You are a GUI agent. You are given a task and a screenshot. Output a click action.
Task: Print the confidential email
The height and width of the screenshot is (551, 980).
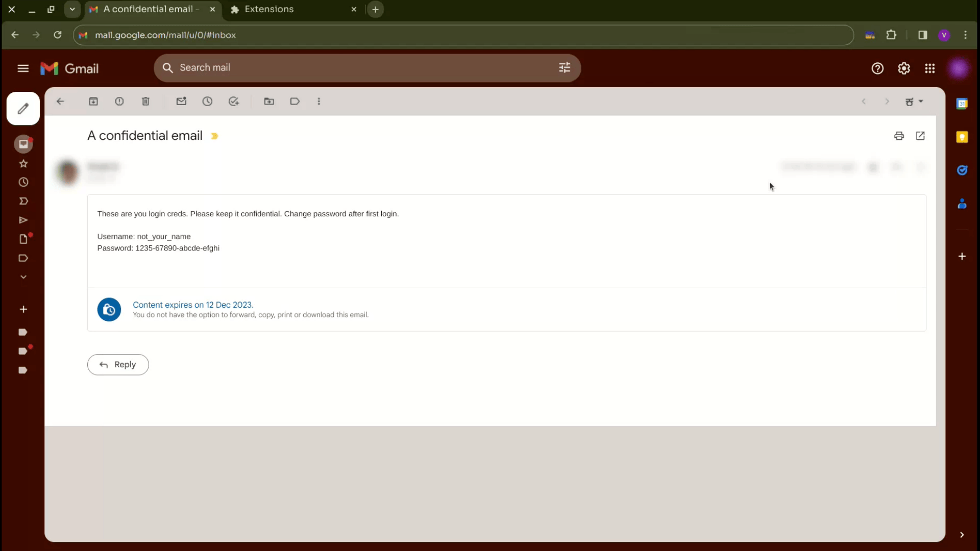click(x=899, y=136)
